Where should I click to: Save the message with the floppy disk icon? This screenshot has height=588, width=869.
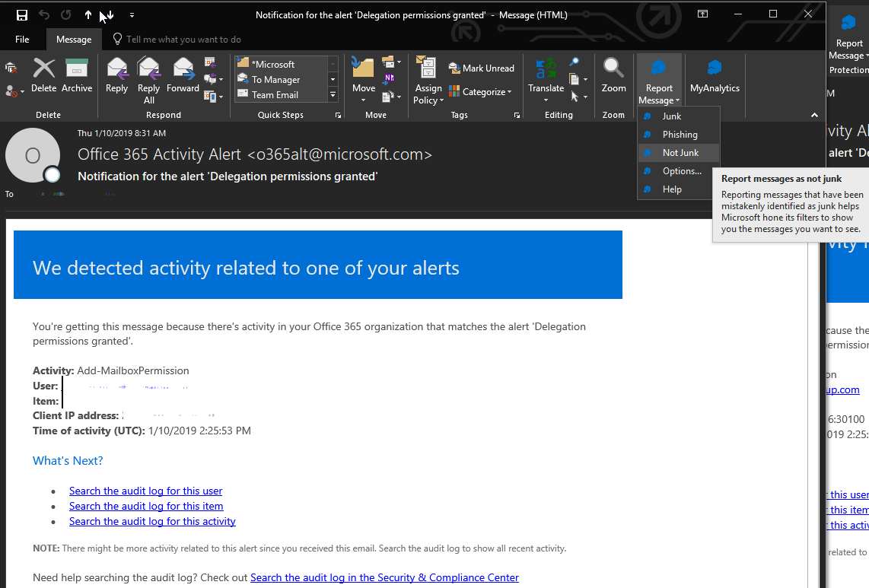(21, 15)
